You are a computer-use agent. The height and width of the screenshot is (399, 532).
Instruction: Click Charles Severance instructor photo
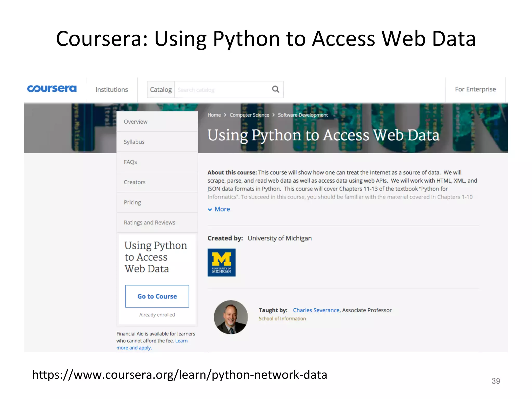(231, 317)
